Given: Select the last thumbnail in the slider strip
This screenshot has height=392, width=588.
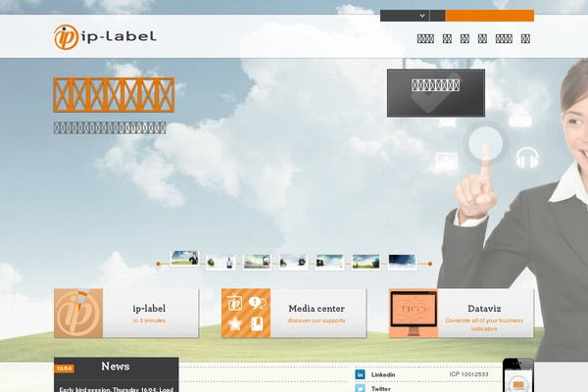Looking at the screenshot, I should click(x=402, y=262).
